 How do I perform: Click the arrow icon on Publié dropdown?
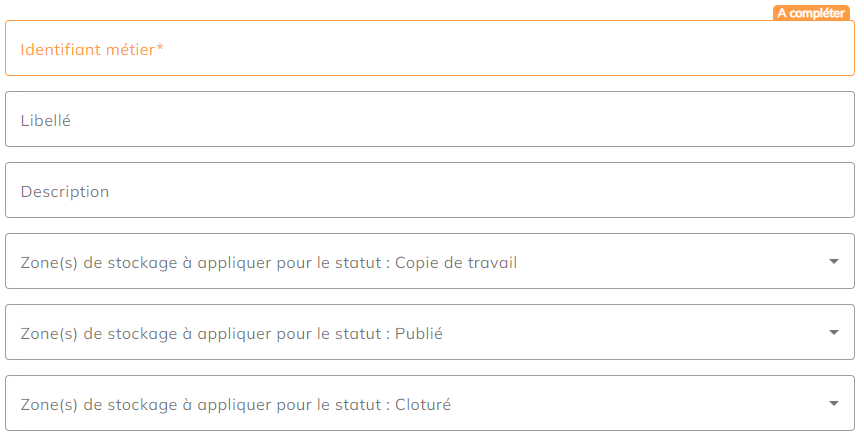pyautogui.click(x=834, y=333)
